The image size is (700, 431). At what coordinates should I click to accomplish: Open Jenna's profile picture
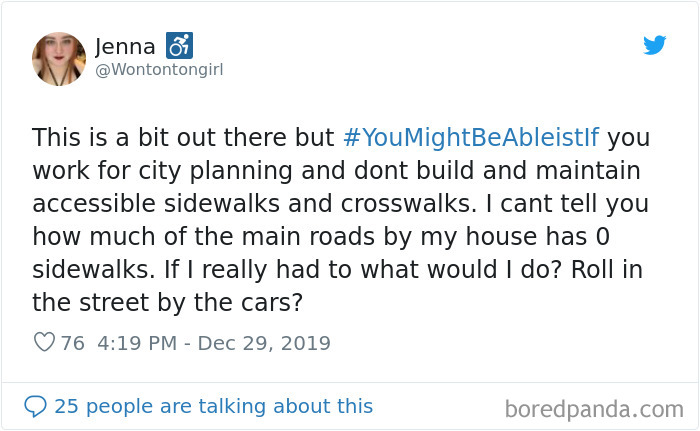[59, 59]
